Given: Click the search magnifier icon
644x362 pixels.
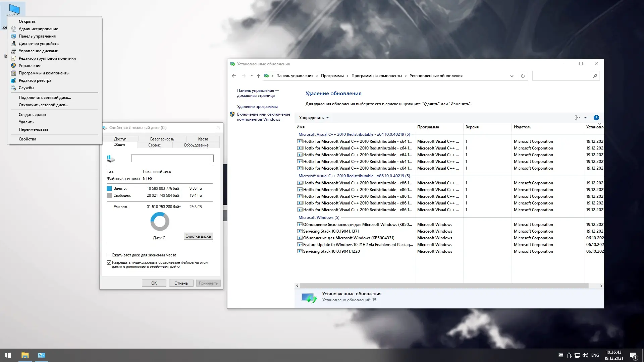Looking at the screenshot, I should [x=595, y=76].
